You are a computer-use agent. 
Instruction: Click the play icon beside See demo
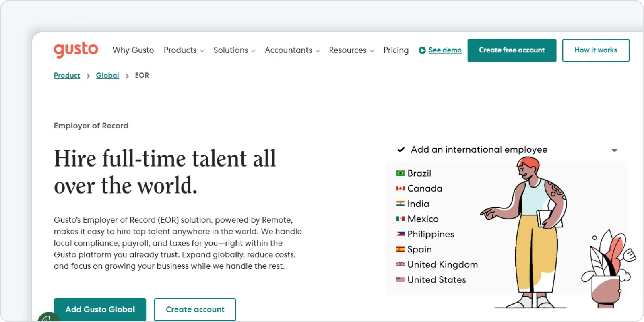point(422,50)
